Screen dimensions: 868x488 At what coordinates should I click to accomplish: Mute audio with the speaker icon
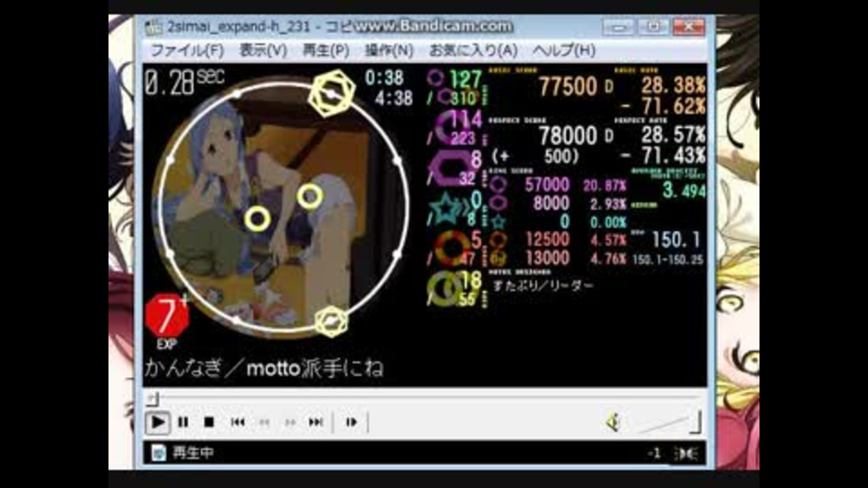613,423
